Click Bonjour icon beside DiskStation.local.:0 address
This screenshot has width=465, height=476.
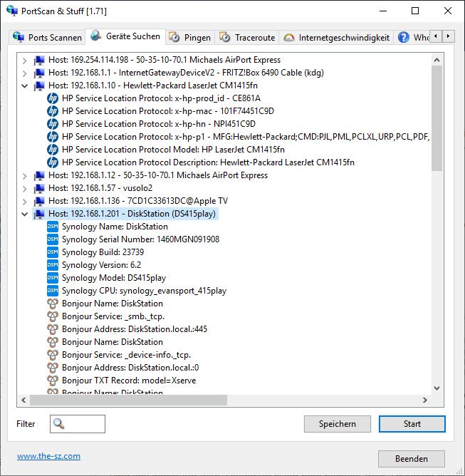[x=53, y=368]
